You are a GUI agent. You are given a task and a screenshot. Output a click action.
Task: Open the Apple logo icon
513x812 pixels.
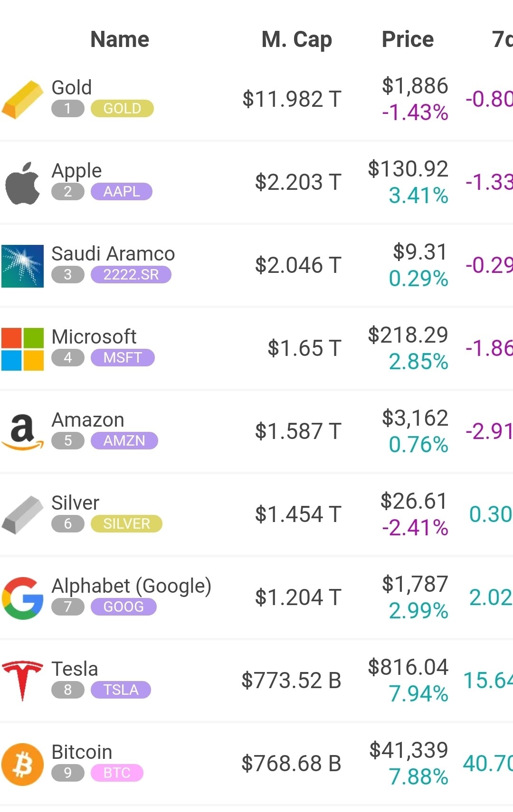coord(22,183)
